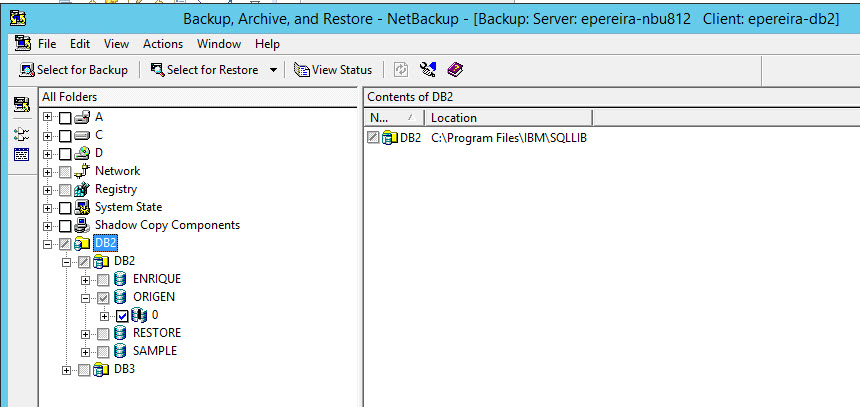Check the box for drive A
Screen dimensions: 860x407
(x=65, y=118)
